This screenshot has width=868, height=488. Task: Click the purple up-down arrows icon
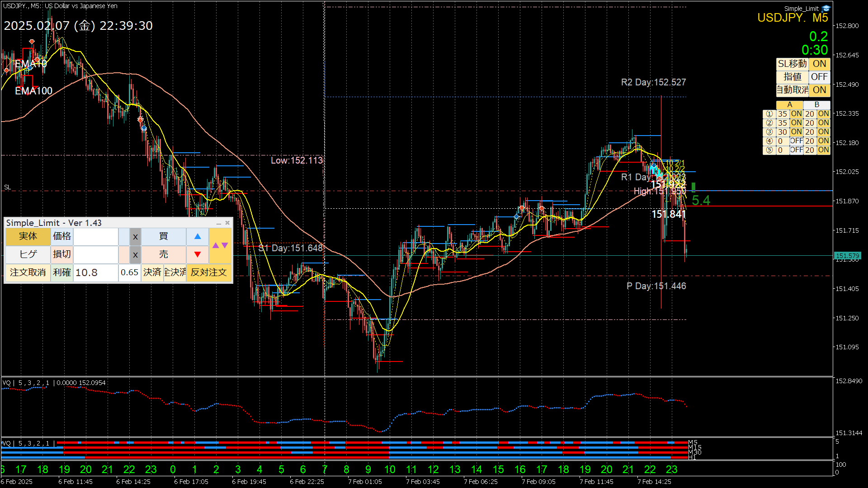coord(220,245)
